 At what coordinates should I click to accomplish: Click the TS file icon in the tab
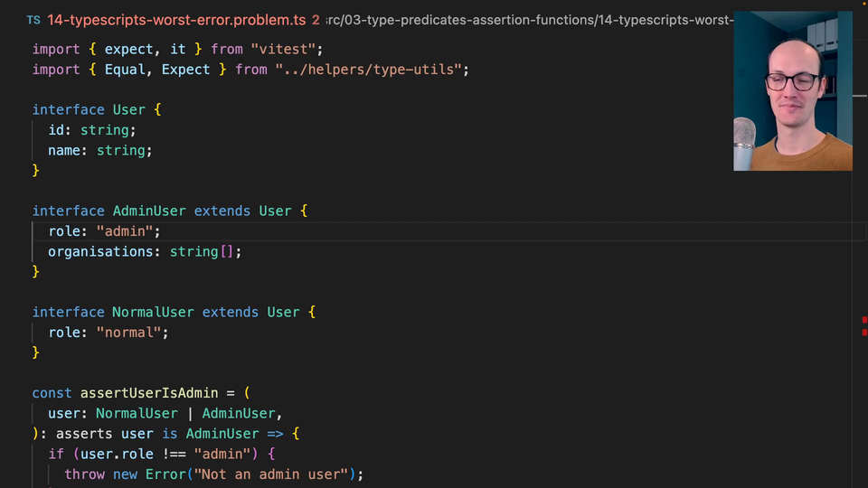(x=33, y=20)
